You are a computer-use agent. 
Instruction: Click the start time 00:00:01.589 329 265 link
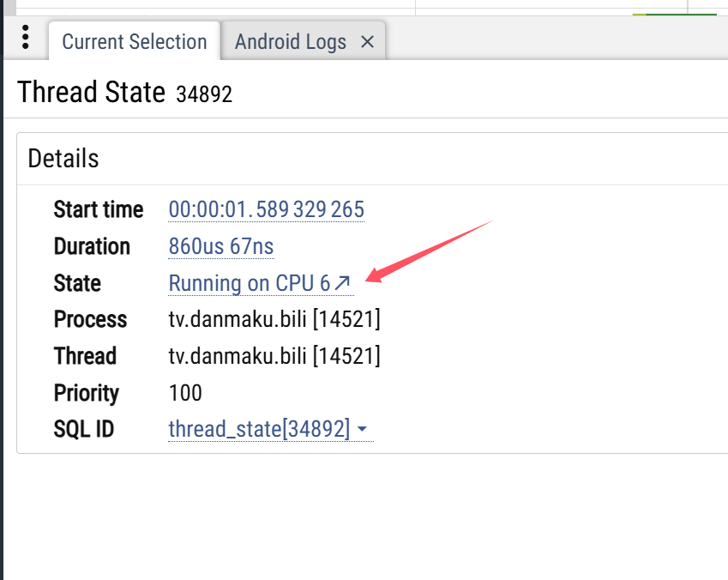[x=266, y=209]
